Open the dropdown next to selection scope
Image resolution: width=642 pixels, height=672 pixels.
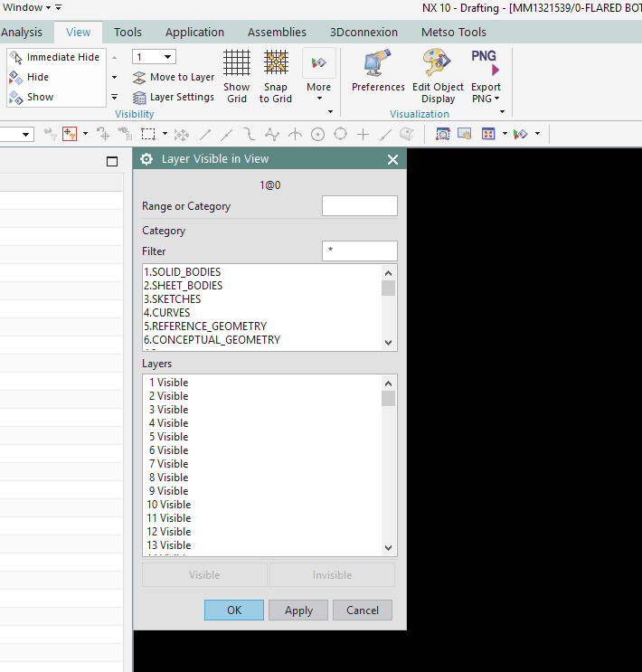tap(85, 134)
